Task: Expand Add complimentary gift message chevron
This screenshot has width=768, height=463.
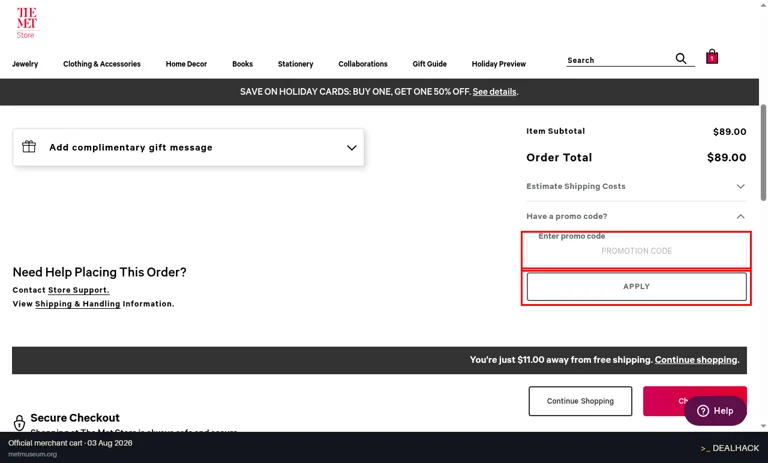Action: pos(351,147)
